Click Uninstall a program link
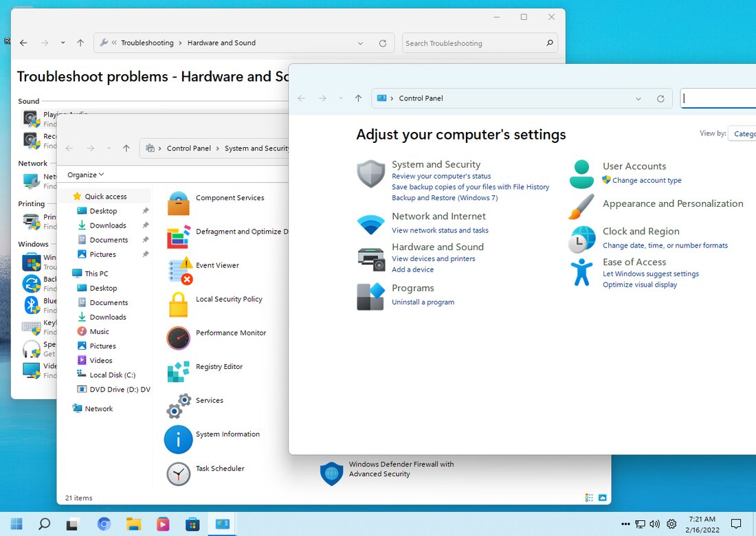The height and width of the screenshot is (536, 756). point(423,302)
